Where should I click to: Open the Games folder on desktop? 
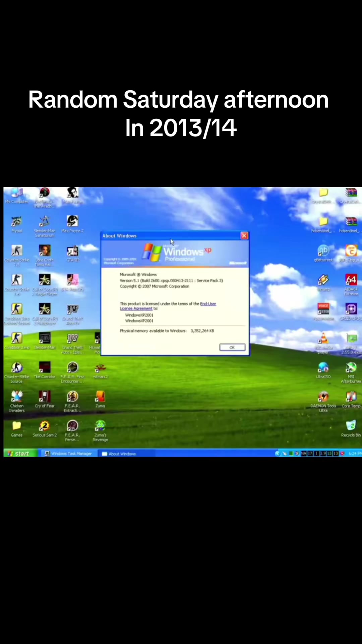pos(17,428)
